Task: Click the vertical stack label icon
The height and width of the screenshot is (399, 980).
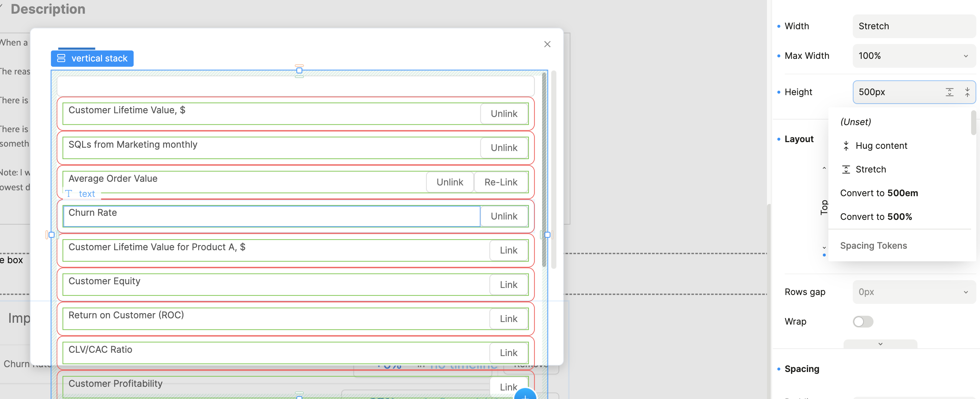Action: (x=61, y=58)
